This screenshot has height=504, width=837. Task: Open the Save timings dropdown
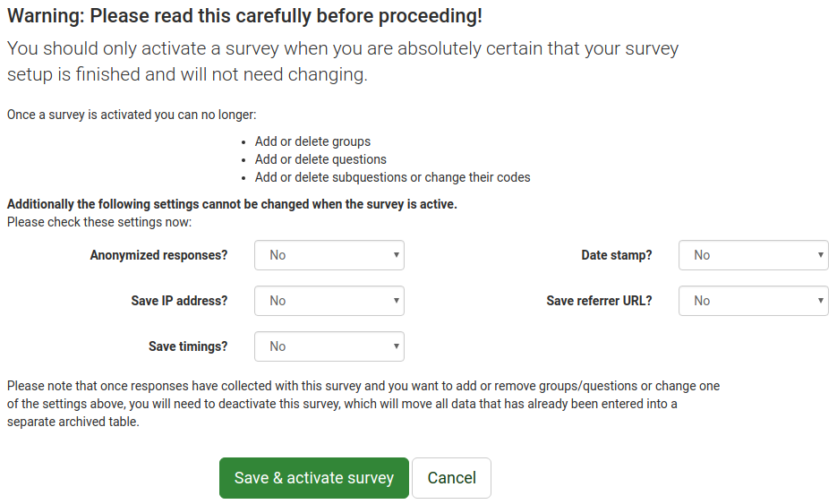pyautogui.click(x=329, y=346)
